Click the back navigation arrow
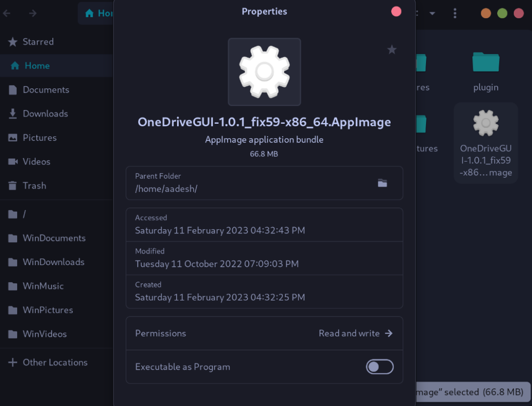 point(7,12)
